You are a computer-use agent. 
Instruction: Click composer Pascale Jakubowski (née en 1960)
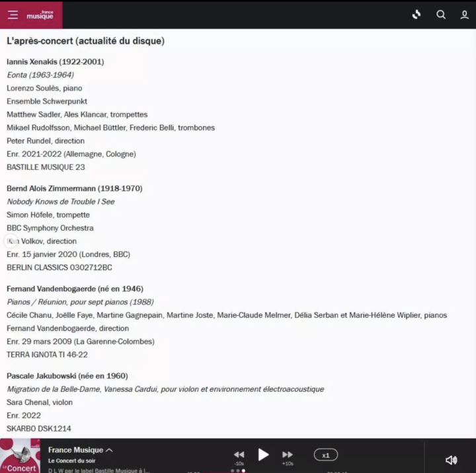(67, 376)
